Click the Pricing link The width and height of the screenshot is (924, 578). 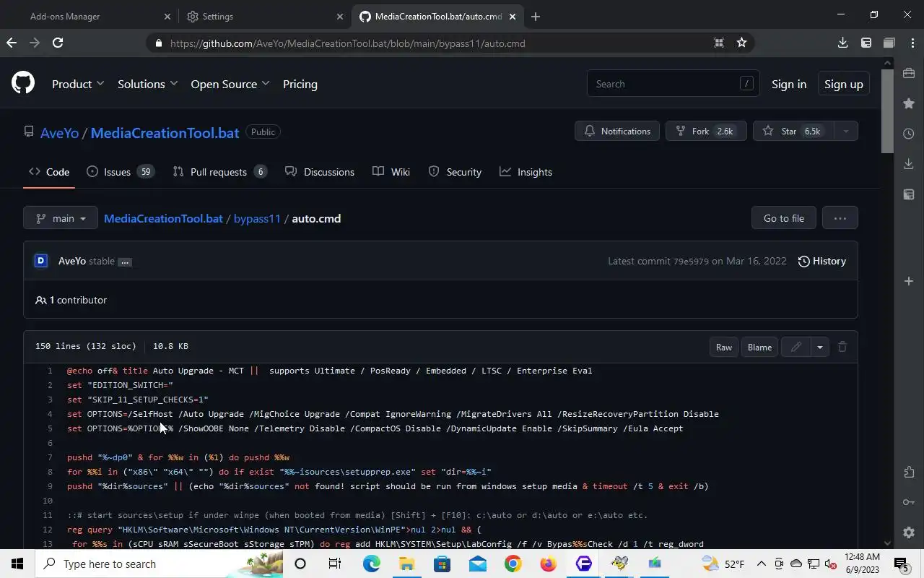pos(300,84)
